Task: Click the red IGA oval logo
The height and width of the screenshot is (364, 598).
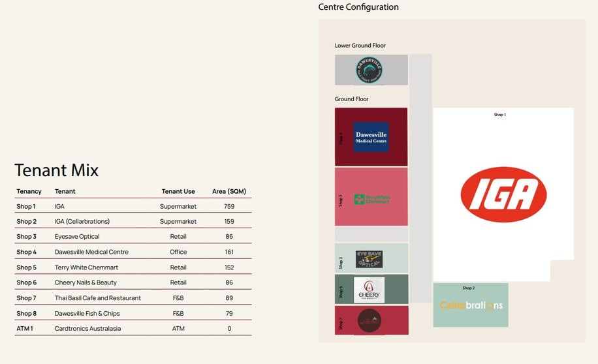Action: click(x=503, y=194)
